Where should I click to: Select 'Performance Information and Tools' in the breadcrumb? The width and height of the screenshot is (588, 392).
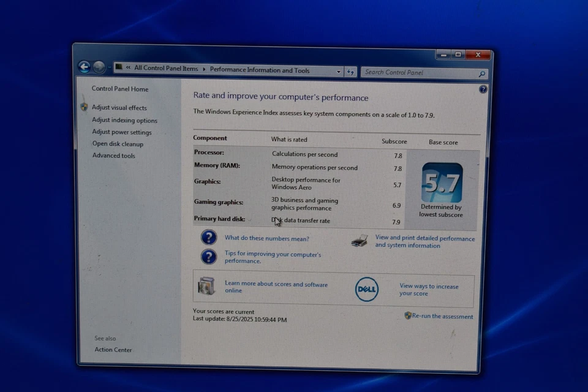260,70
